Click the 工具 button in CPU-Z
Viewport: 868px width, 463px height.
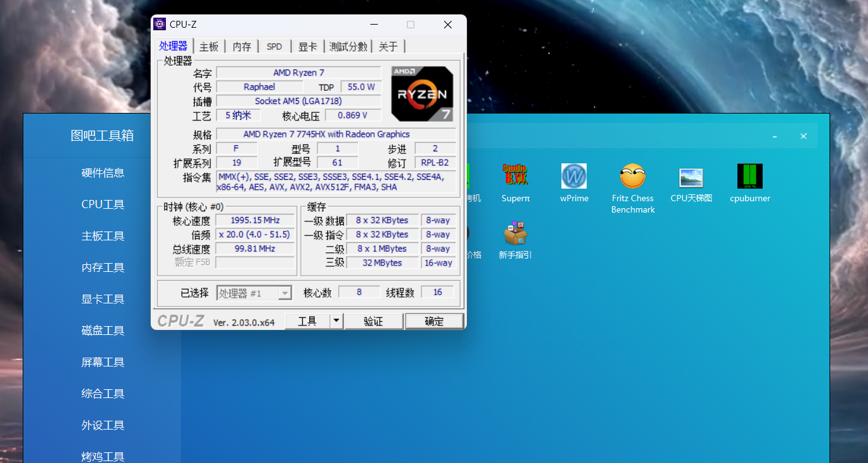click(308, 321)
